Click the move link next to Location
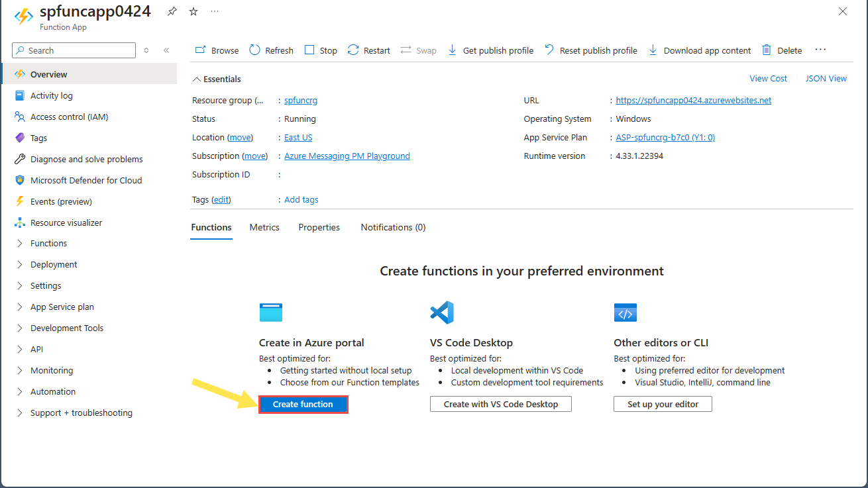This screenshot has width=868, height=488. tap(241, 138)
